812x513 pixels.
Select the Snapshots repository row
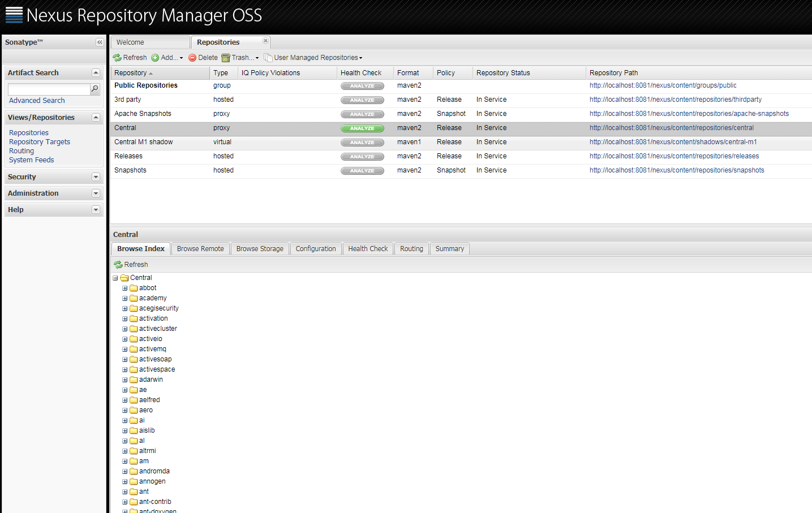tap(461, 171)
